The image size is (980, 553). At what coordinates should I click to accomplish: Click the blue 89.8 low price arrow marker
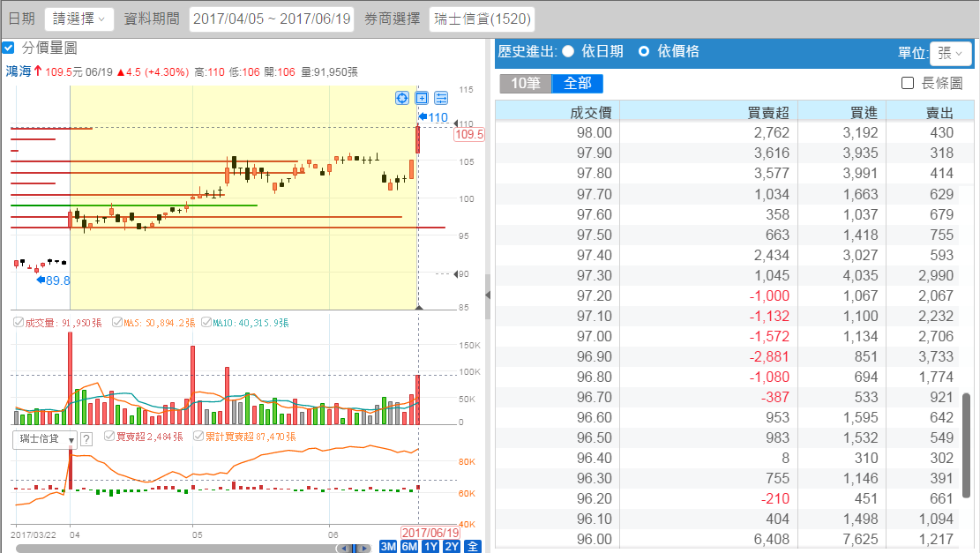point(52,280)
